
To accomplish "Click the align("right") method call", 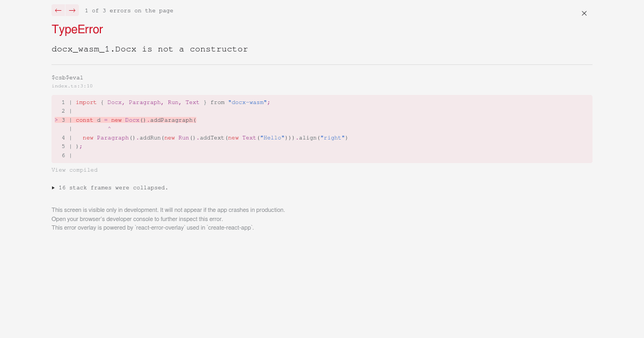I will pos(325,138).
